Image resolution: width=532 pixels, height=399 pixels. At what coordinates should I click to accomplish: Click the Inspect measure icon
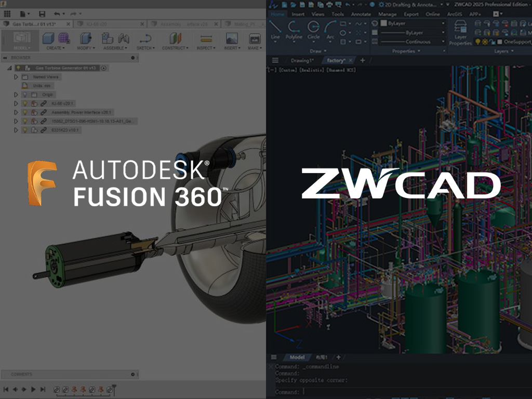tap(206, 39)
